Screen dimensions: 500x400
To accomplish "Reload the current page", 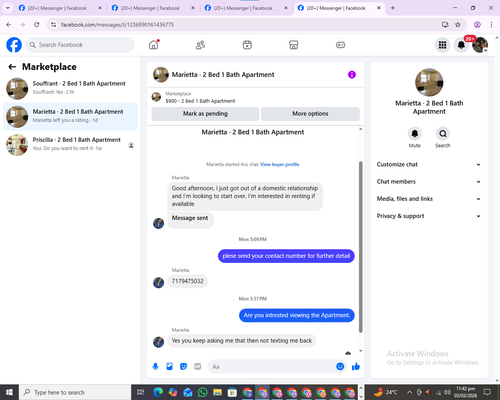I will click(x=37, y=25).
